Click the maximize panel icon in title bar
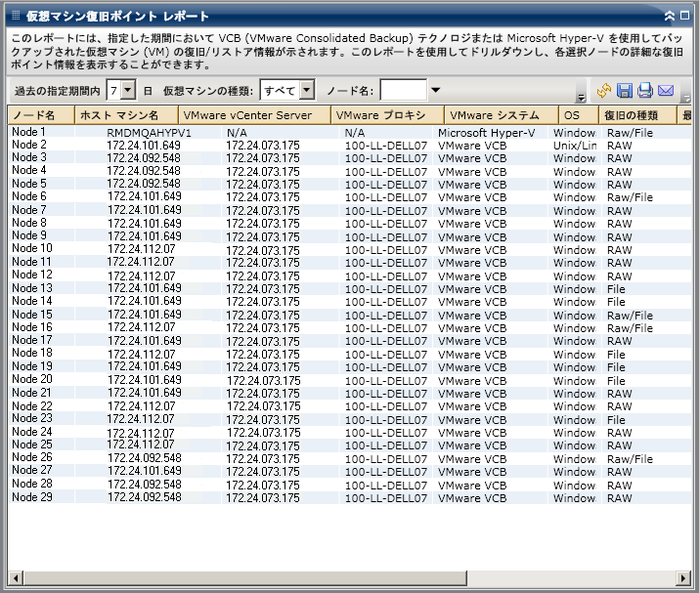 click(x=684, y=16)
